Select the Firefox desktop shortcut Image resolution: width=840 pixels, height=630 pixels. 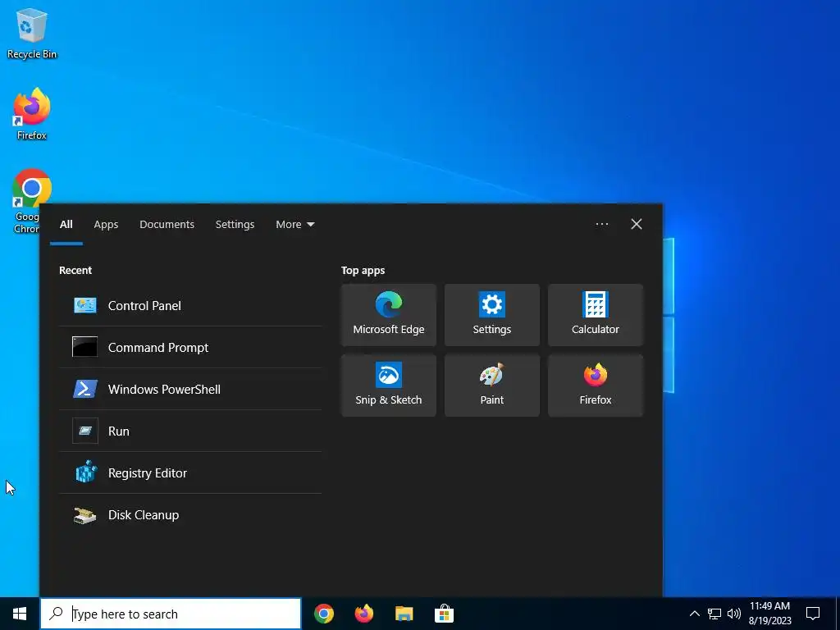(x=32, y=114)
